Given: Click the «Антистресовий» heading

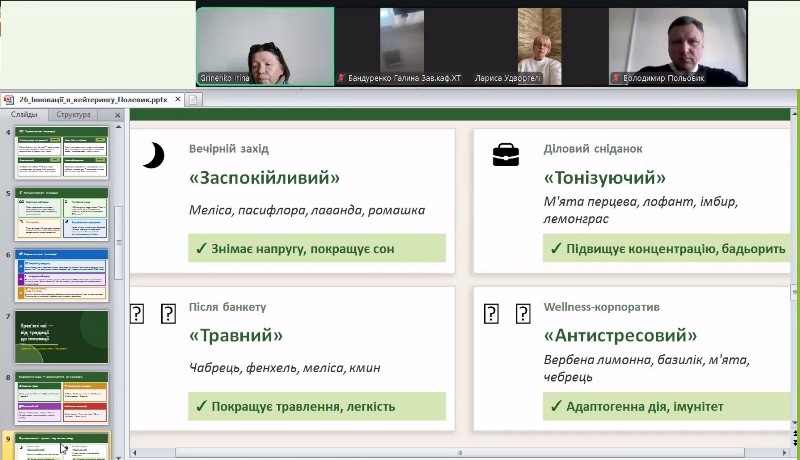Looking at the screenshot, I should pos(620,335).
